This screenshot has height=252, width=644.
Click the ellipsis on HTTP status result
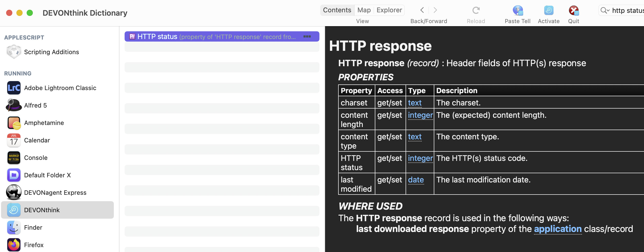(307, 37)
